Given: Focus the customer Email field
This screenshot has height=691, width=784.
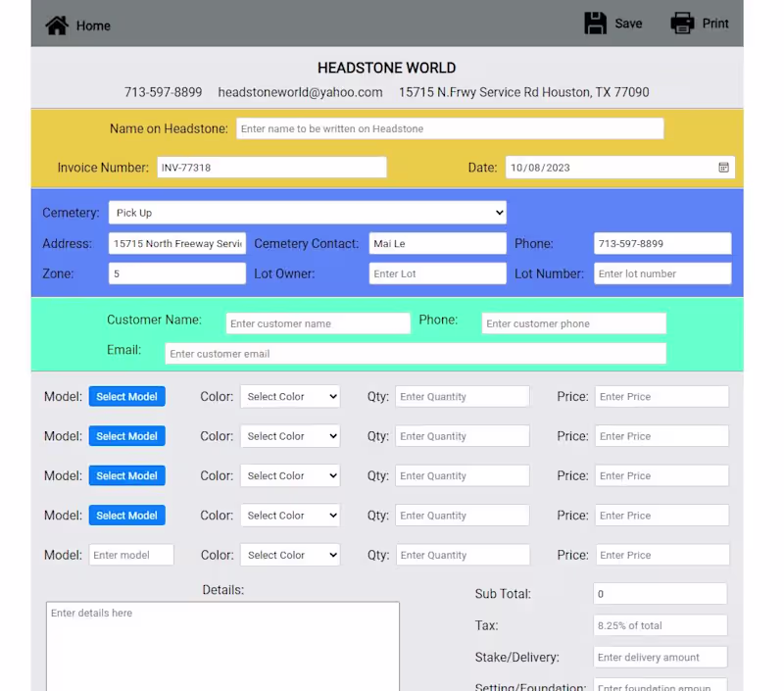Looking at the screenshot, I should [416, 354].
